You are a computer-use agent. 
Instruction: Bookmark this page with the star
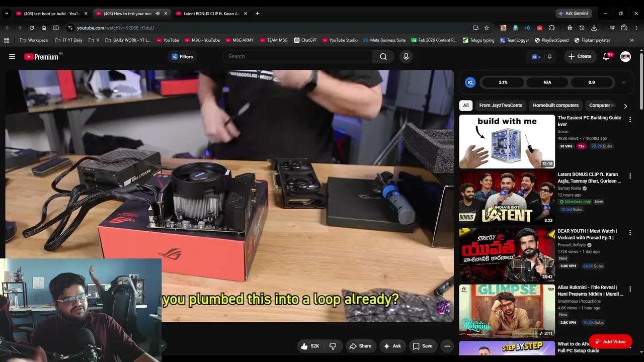(487, 28)
